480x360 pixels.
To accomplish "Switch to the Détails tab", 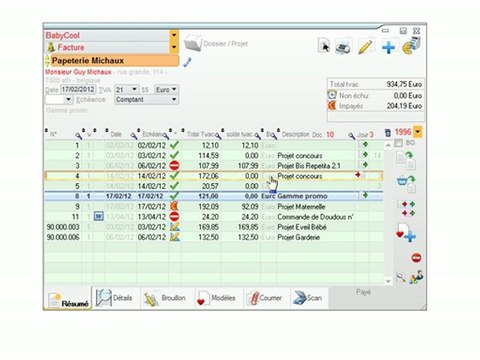I will (114, 297).
